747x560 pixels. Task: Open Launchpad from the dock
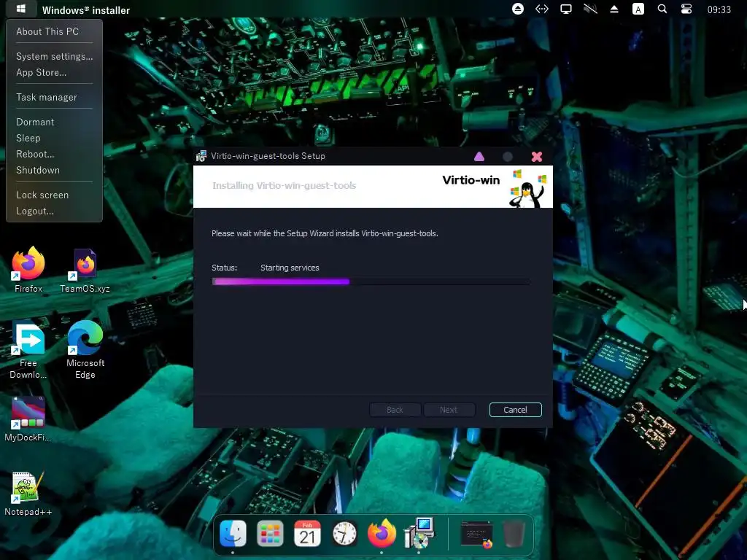point(270,533)
